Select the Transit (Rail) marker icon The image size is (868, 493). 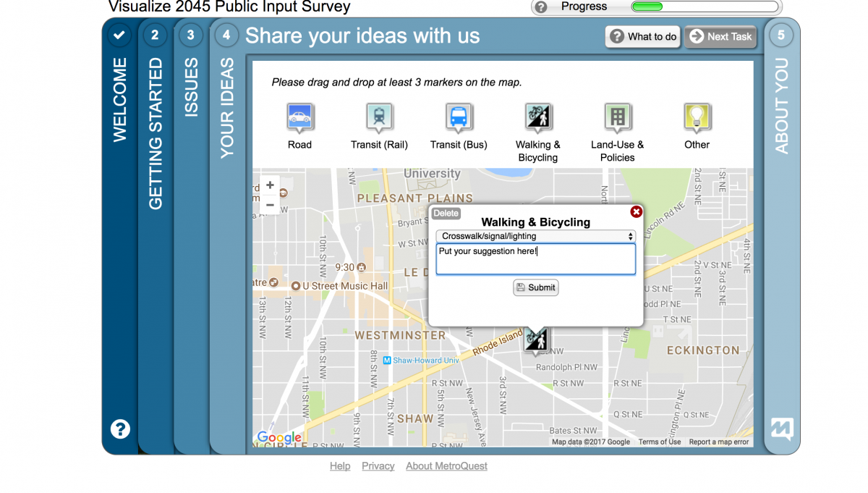[379, 117]
